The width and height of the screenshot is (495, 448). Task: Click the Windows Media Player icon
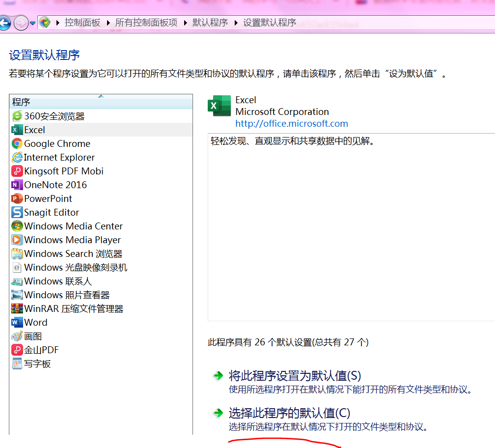(17, 240)
